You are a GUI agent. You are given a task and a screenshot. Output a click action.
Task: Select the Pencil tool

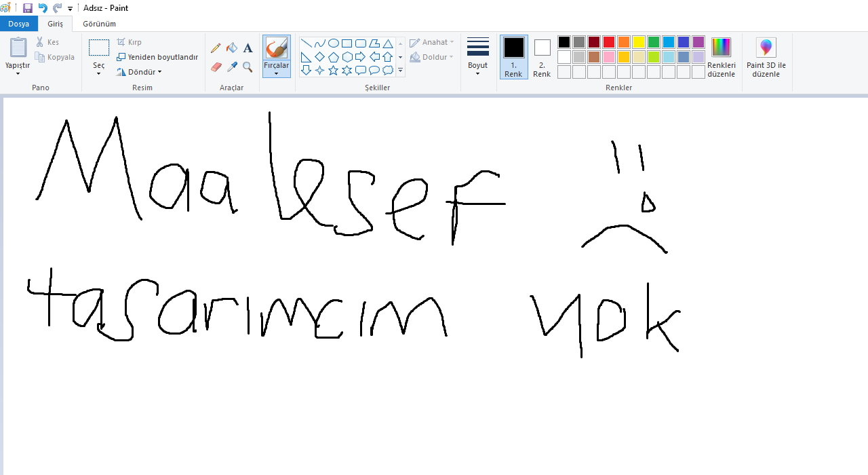pyautogui.click(x=216, y=48)
